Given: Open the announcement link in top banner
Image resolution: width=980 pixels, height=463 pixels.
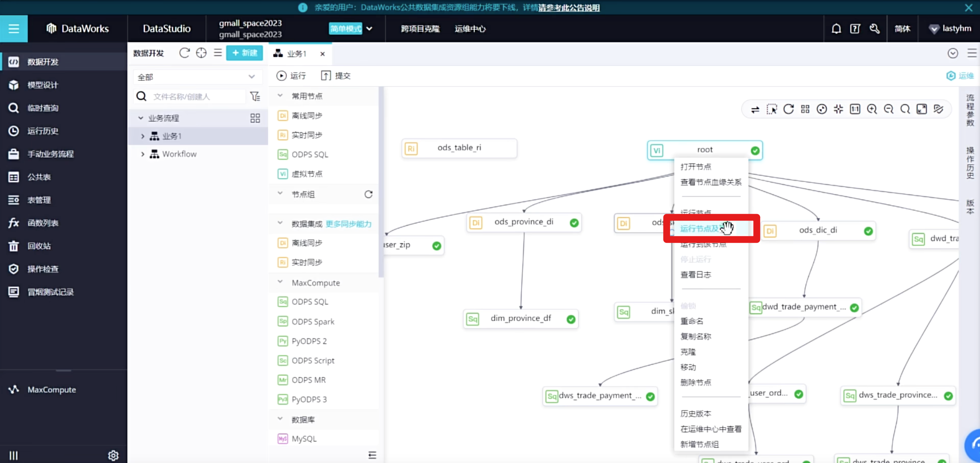Looking at the screenshot, I should click(x=569, y=8).
